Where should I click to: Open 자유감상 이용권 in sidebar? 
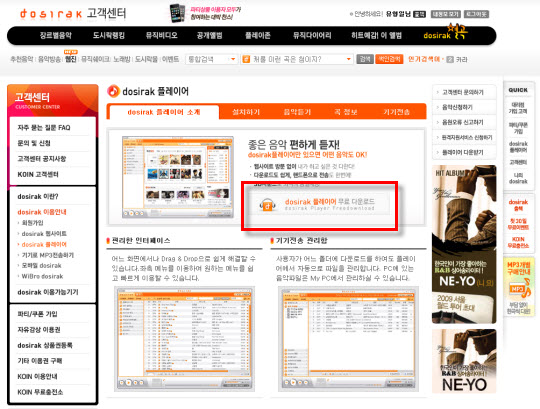[39, 330]
